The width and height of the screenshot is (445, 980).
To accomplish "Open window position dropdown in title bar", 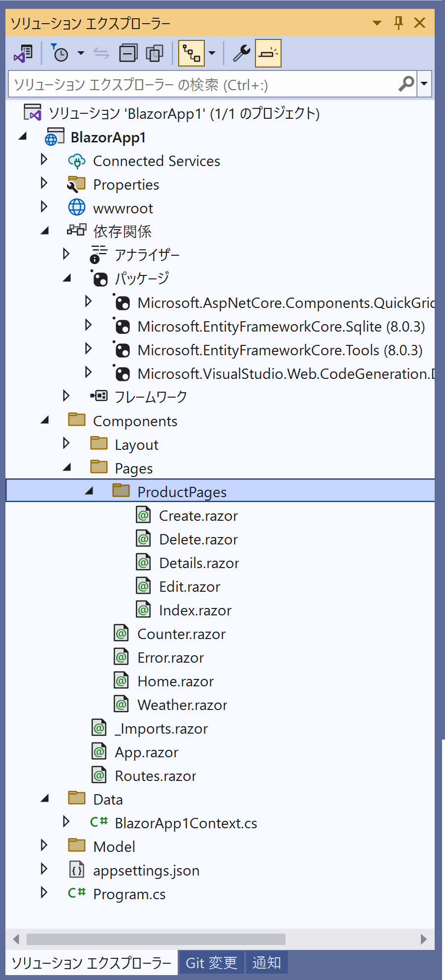I will [x=377, y=23].
